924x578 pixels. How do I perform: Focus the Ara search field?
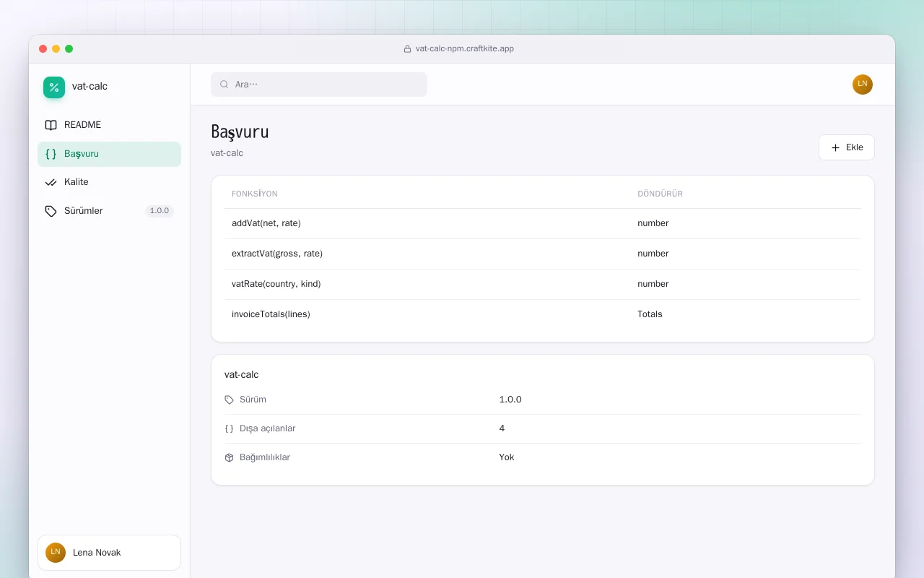319,85
